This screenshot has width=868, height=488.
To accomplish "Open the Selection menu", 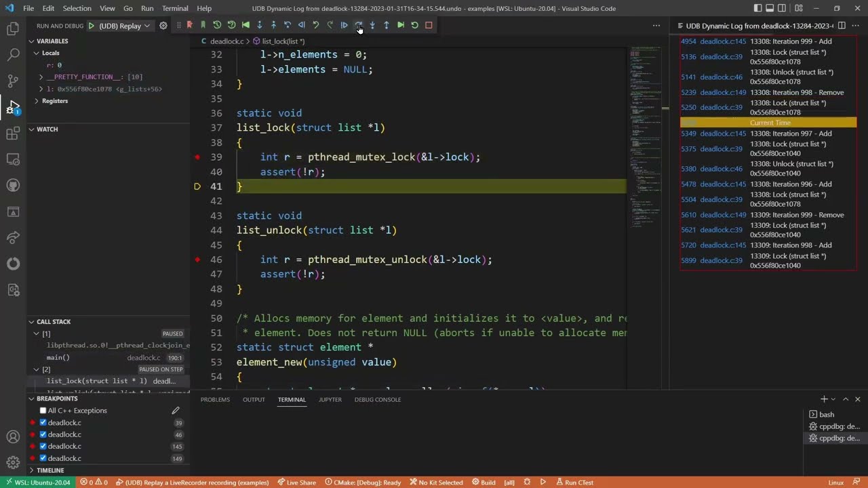I will [x=77, y=8].
